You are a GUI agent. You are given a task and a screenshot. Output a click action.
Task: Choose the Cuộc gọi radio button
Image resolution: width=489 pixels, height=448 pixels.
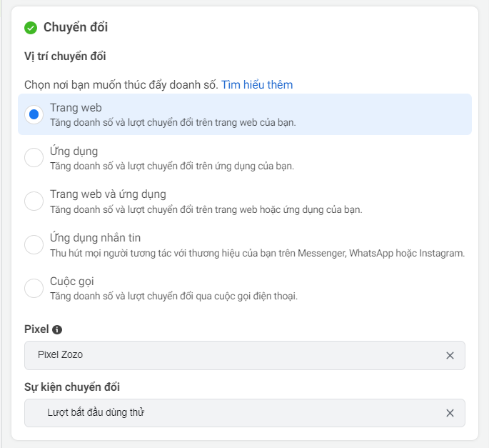(34, 288)
